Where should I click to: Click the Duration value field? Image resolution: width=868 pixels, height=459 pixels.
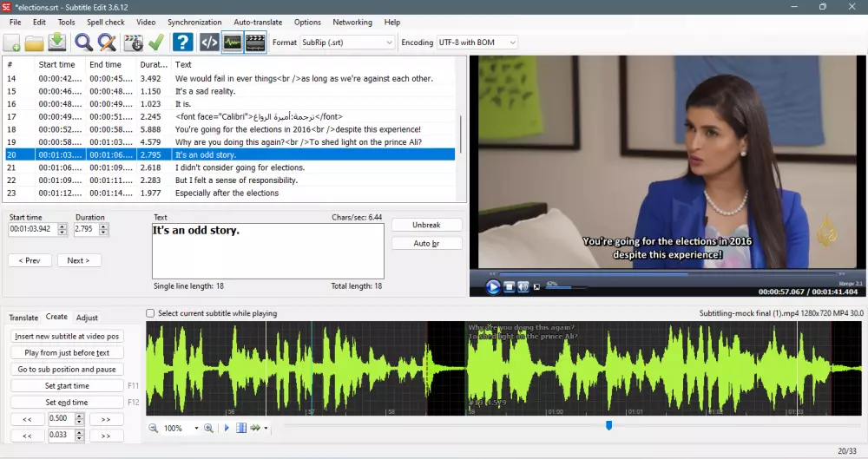pyautogui.click(x=86, y=229)
